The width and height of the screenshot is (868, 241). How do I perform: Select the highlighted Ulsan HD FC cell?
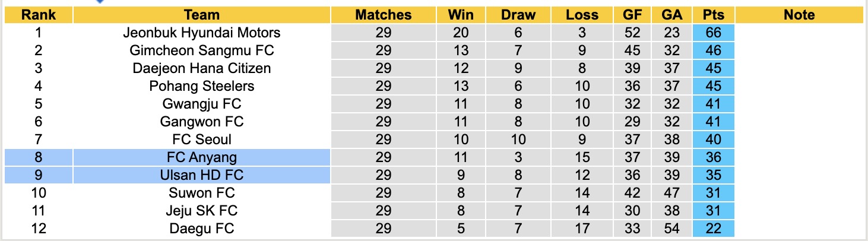pyautogui.click(x=202, y=175)
